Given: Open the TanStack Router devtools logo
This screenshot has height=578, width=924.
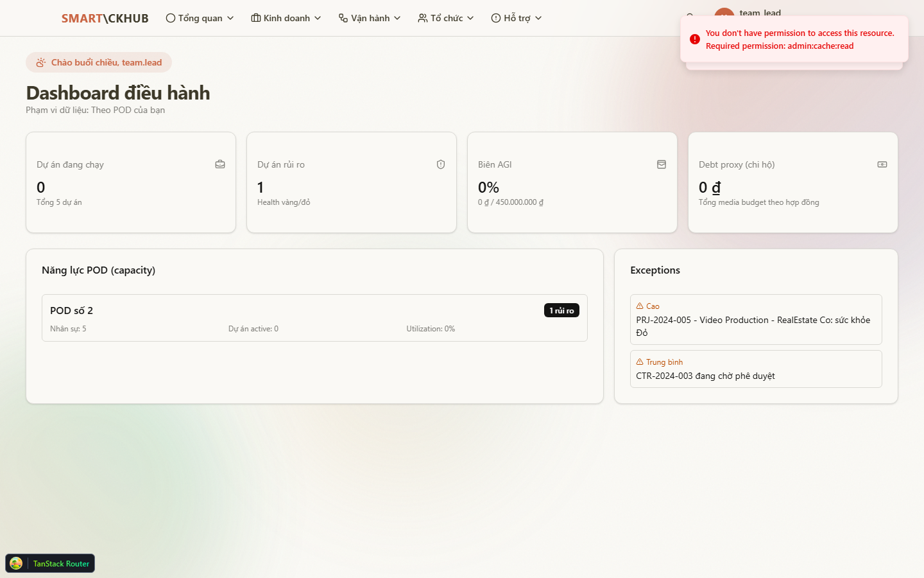Looking at the screenshot, I should pos(16,563).
